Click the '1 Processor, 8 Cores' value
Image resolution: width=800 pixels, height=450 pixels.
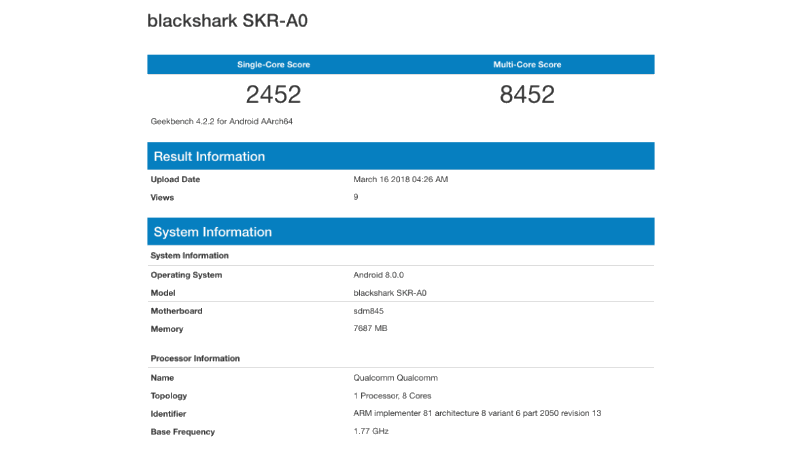click(392, 396)
